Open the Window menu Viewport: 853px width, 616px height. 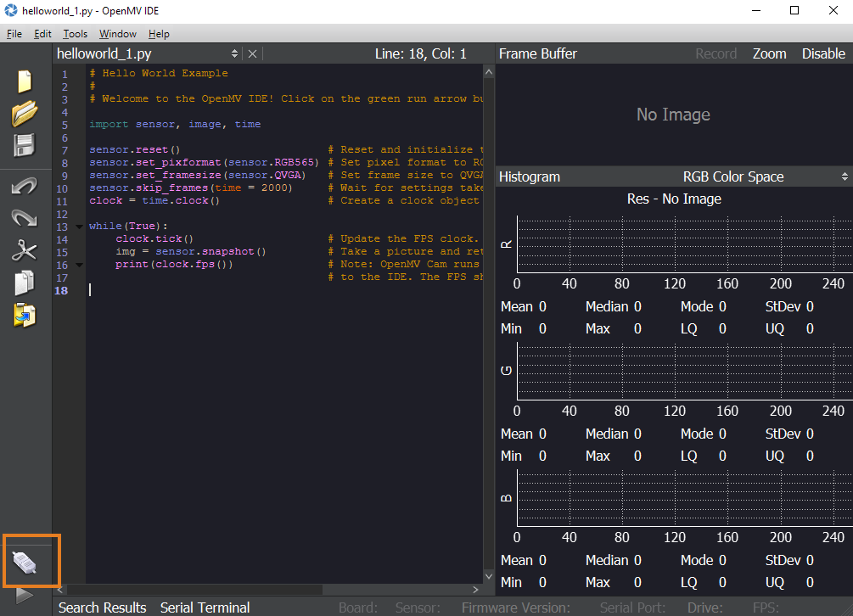[117, 34]
